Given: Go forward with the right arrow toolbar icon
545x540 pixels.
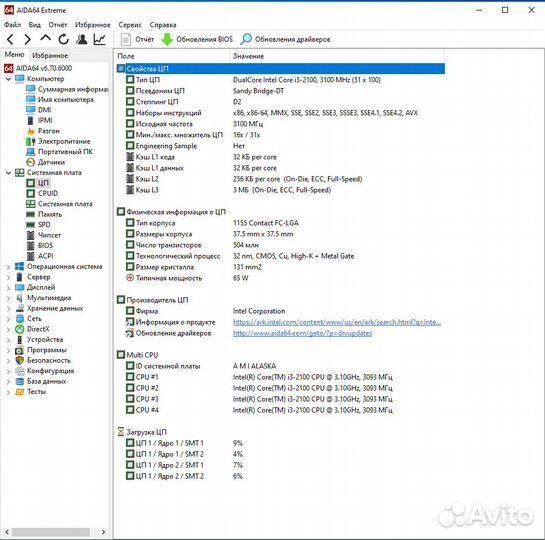Looking at the screenshot, I should click(28, 39).
